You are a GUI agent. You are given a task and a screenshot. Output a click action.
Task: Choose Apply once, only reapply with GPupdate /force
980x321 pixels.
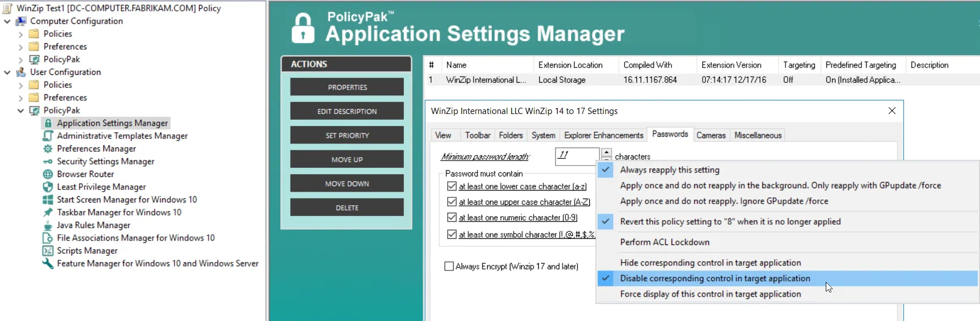pos(787,185)
